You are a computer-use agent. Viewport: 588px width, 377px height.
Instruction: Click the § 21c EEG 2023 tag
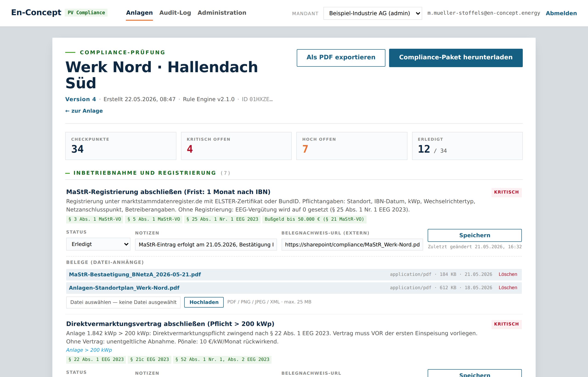150,359
